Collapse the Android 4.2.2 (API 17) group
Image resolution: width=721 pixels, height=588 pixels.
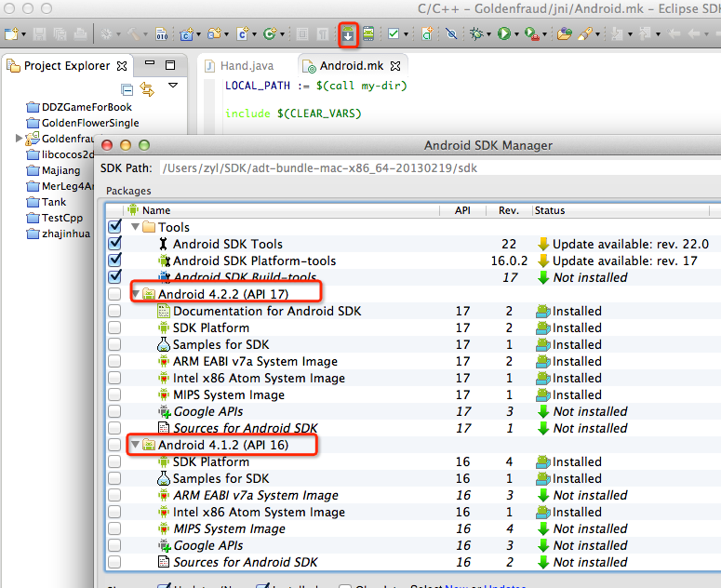tap(136, 293)
